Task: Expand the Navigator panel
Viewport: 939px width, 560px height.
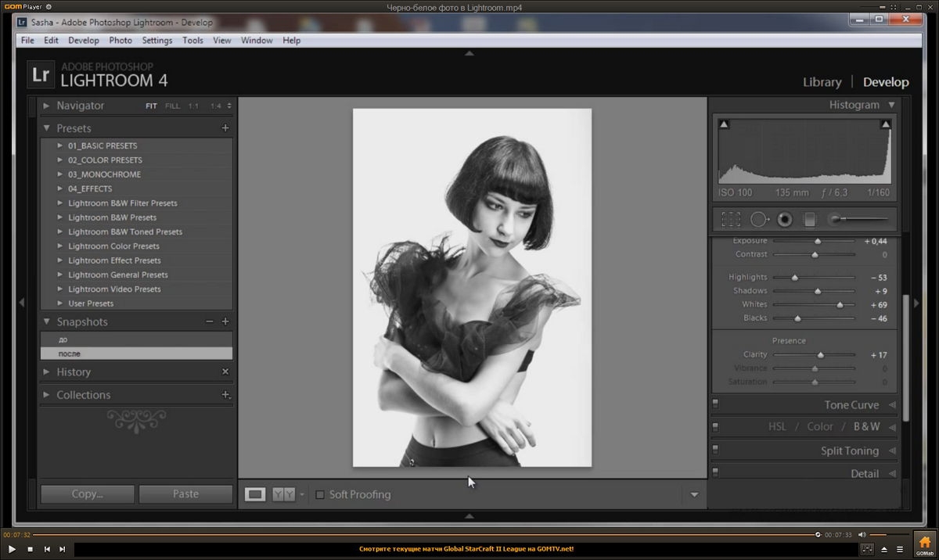Action: coord(46,106)
